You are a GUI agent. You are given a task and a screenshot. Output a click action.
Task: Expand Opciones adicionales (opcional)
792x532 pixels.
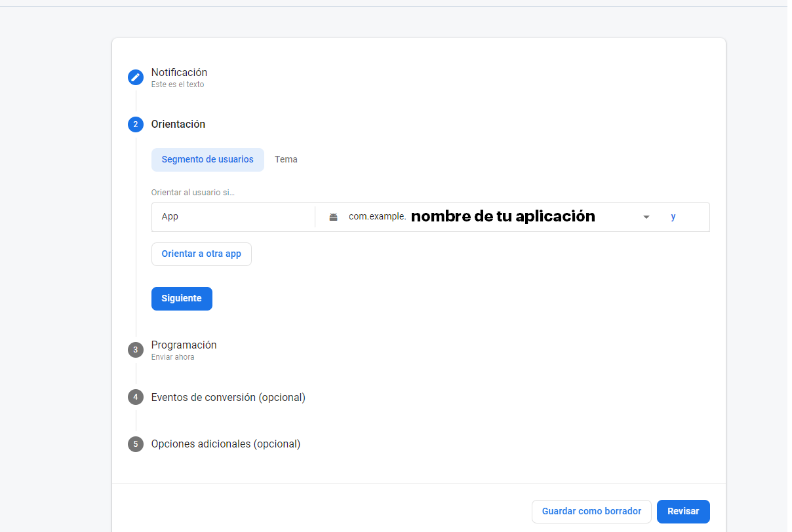[x=226, y=444]
